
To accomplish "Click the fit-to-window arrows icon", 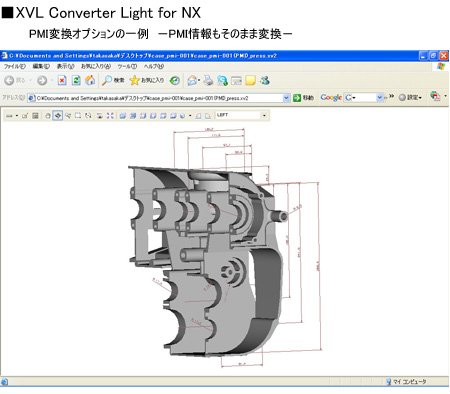I will click(110, 116).
